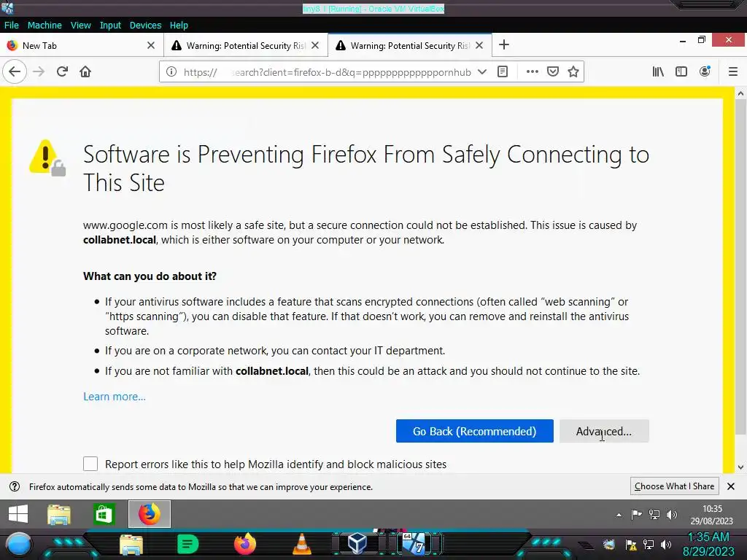Open the guest Windows Start button

click(18, 514)
